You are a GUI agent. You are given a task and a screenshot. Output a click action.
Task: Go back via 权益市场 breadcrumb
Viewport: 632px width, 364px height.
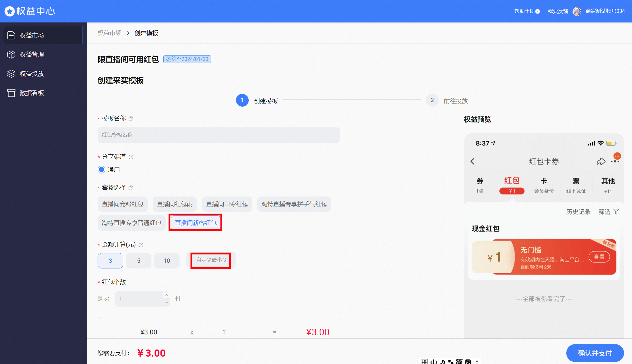click(109, 33)
